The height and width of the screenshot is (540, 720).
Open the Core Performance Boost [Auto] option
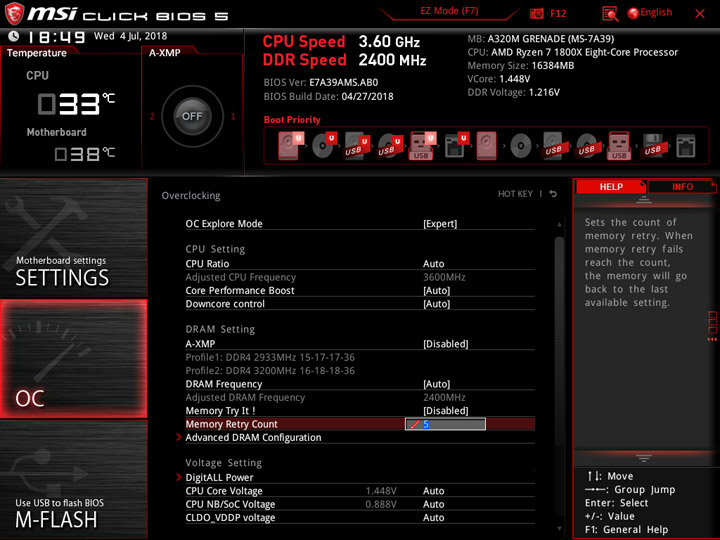(x=436, y=290)
